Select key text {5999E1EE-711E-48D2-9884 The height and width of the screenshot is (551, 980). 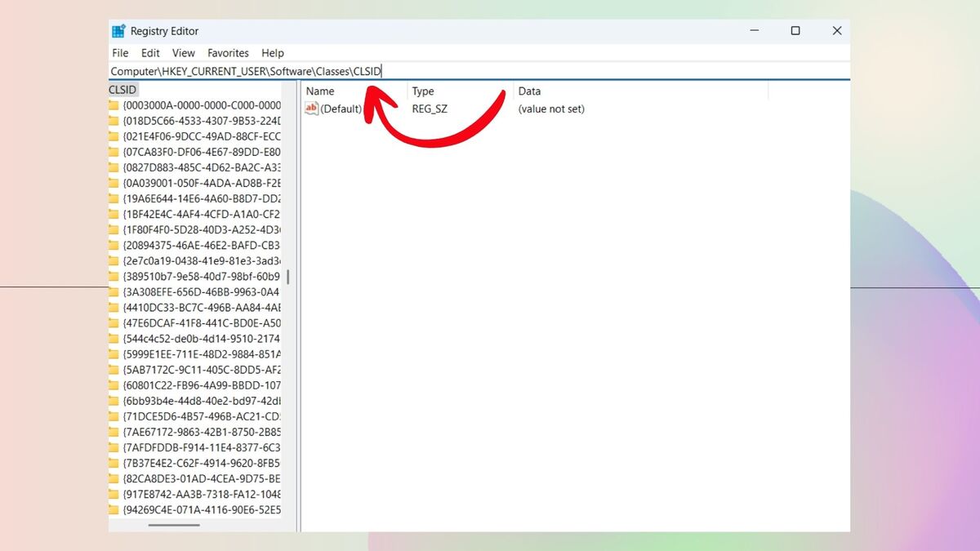[x=202, y=353]
